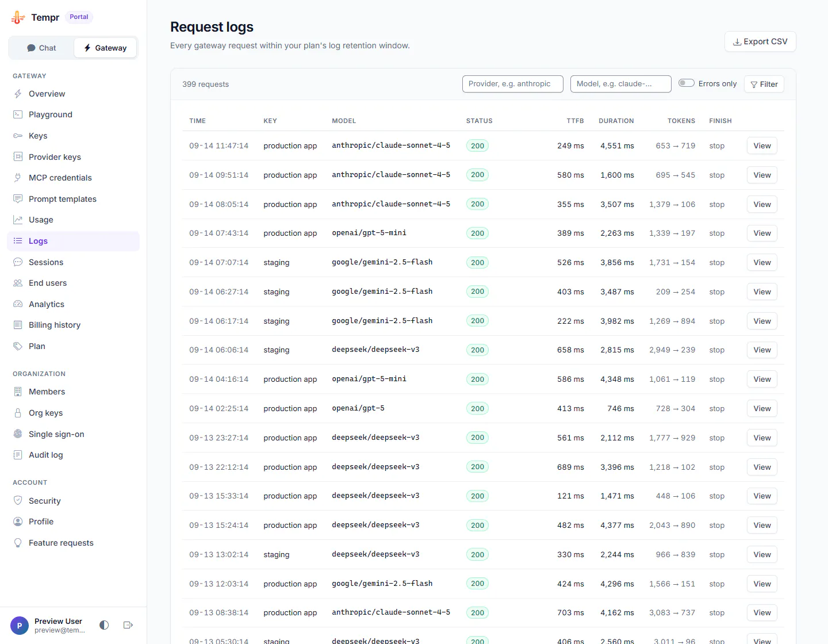Click the 09-13 12:03:14 timestamp
The height and width of the screenshot is (644, 828).
coord(219,584)
